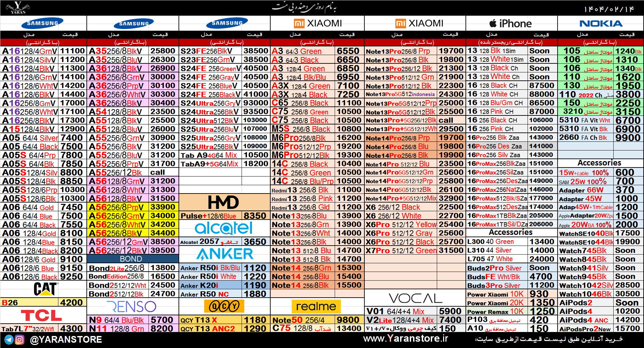The width and height of the screenshot is (644, 348).
Task: Click the Alcatel 2057 row
Action: click(225, 242)
